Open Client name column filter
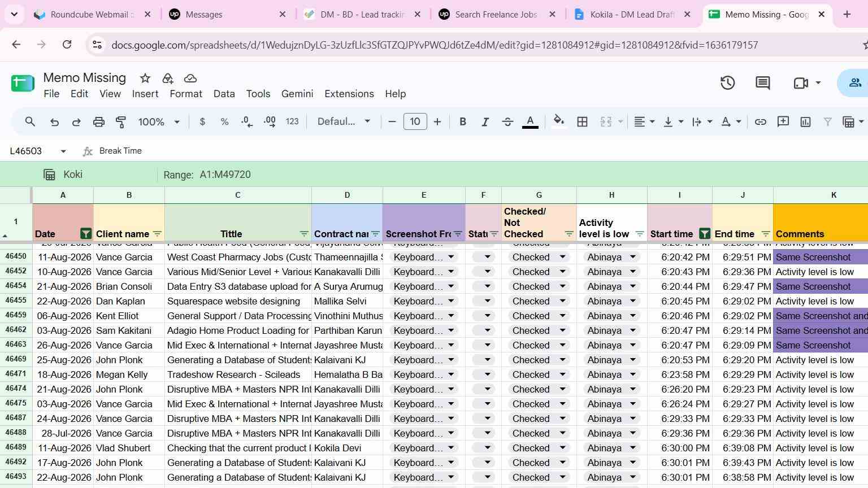 [157, 234]
